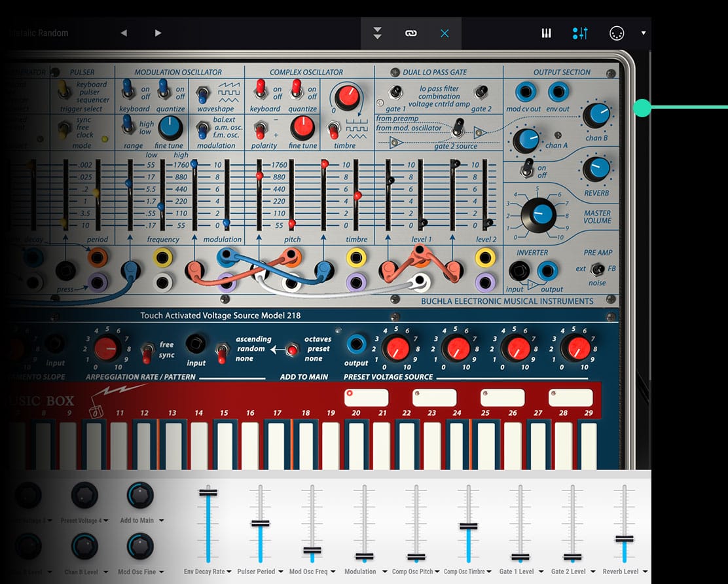The image size is (728, 584).
Task: Click the chain link icon
Action: [x=411, y=33]
